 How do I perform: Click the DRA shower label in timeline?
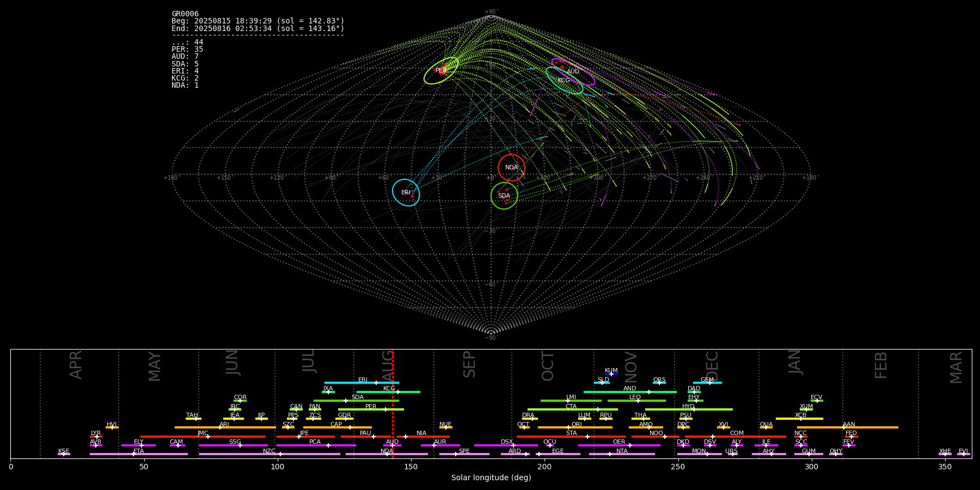click(x=528, y=415)
